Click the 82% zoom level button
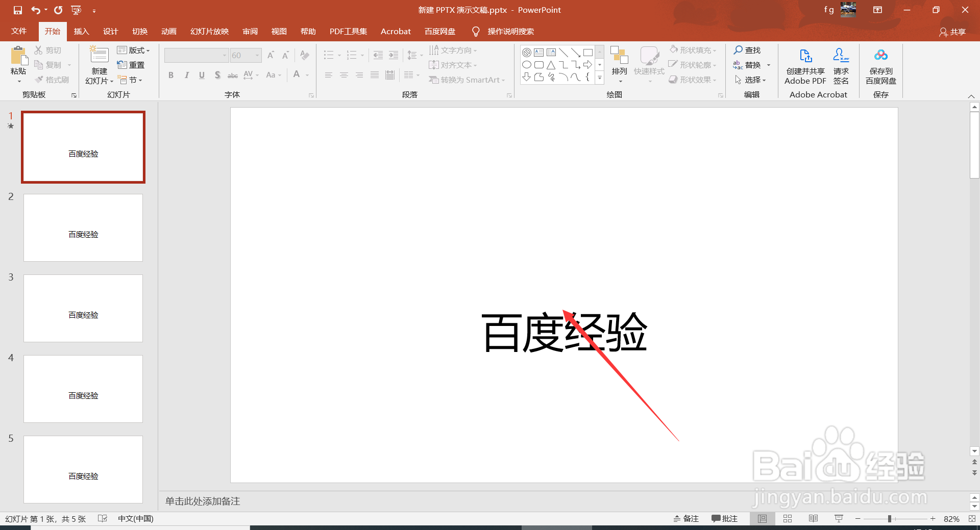 951,519
